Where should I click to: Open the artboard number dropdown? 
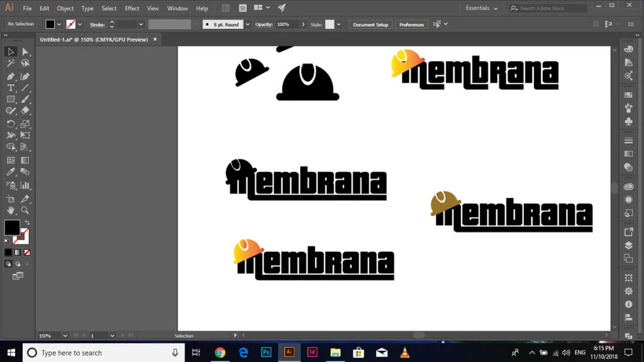click(x=112, y=336)
